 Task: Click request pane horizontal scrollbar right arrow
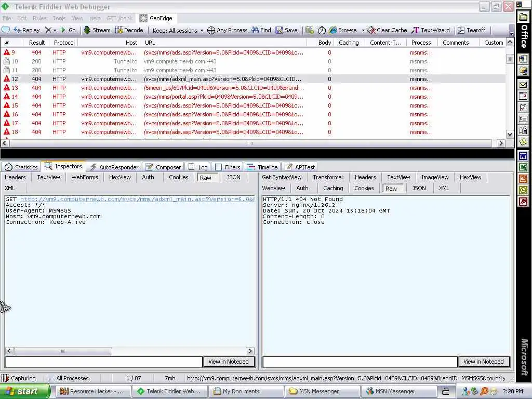250,351
